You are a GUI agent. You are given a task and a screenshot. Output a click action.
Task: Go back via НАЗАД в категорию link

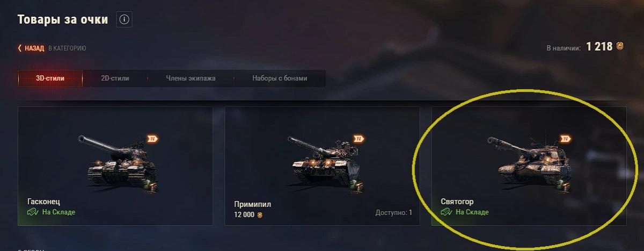point(52,48)
